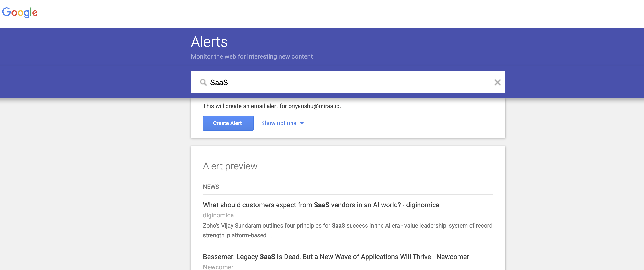The image size is (644, 270).
Task: Click the bold SaaS in Bessemer headline
Action: 267,257
